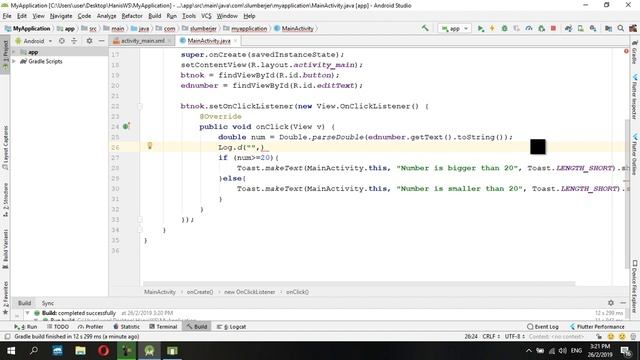Viewport: 640px width, 360px height.
Task: Collapse the Build completed successfully node
Action: tap(27, 313)
